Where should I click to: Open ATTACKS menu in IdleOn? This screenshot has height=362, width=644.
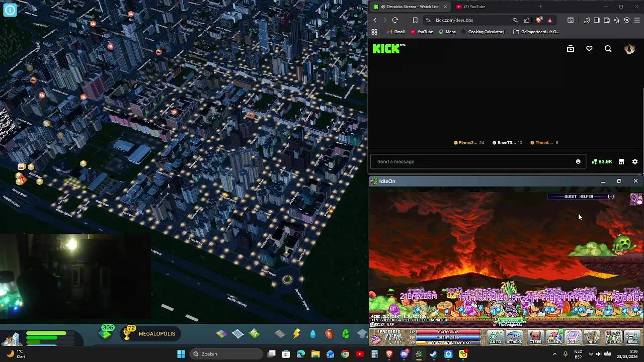pyautogui.click(x=514, y=338)
